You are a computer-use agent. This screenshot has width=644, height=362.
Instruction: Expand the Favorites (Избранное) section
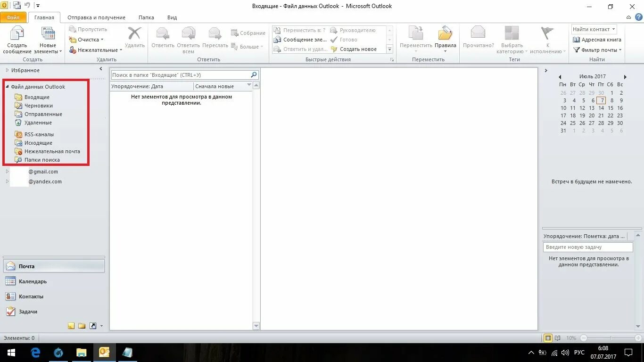tap(7, 70)
